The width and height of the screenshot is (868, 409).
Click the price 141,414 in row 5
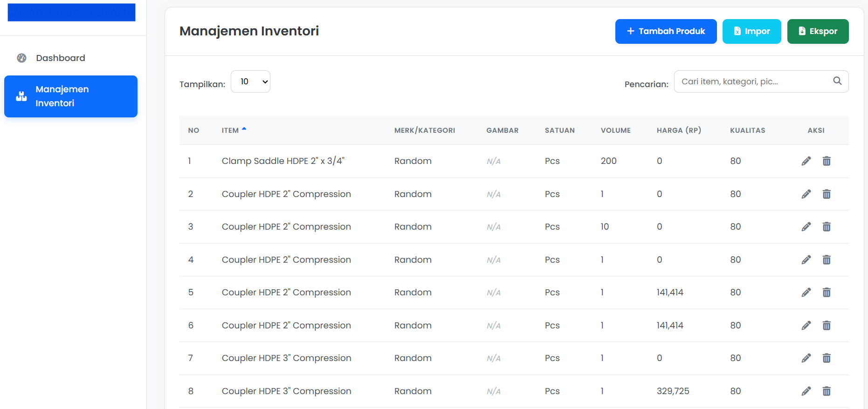[x=670, y=292]
